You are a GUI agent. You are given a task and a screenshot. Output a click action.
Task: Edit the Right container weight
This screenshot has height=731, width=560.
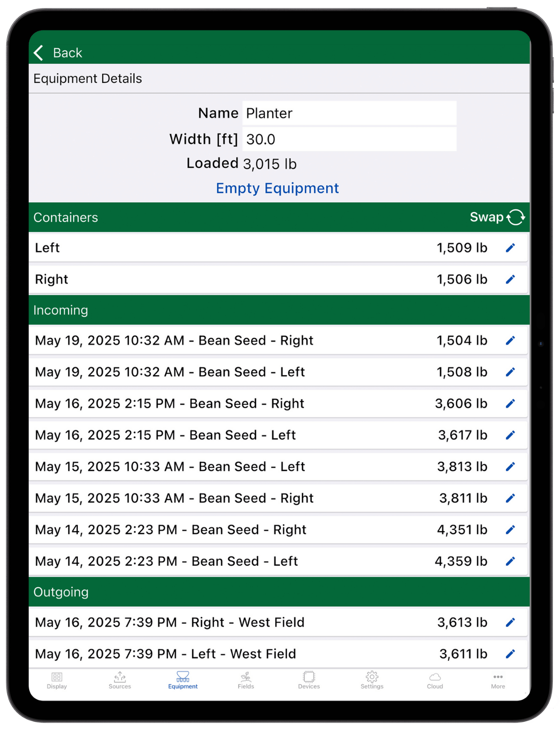point(510,279)
